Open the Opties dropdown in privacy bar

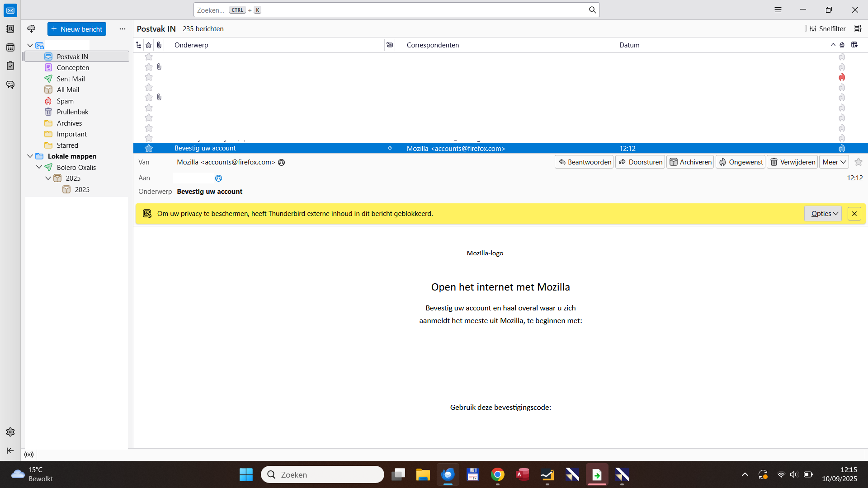823,214
